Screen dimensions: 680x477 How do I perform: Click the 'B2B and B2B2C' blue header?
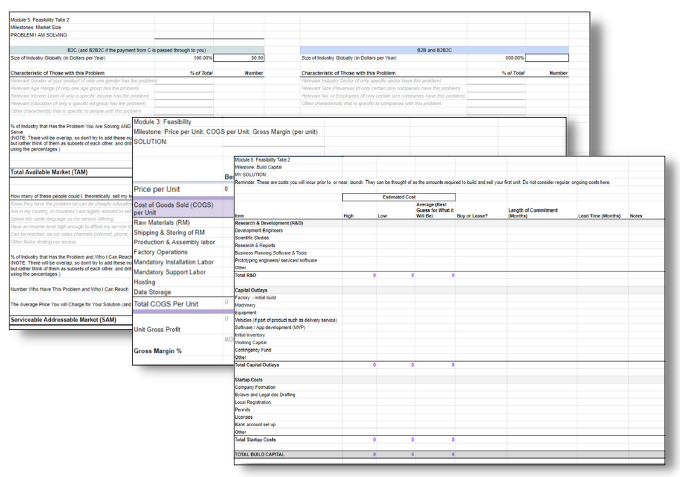click(434, 50)
